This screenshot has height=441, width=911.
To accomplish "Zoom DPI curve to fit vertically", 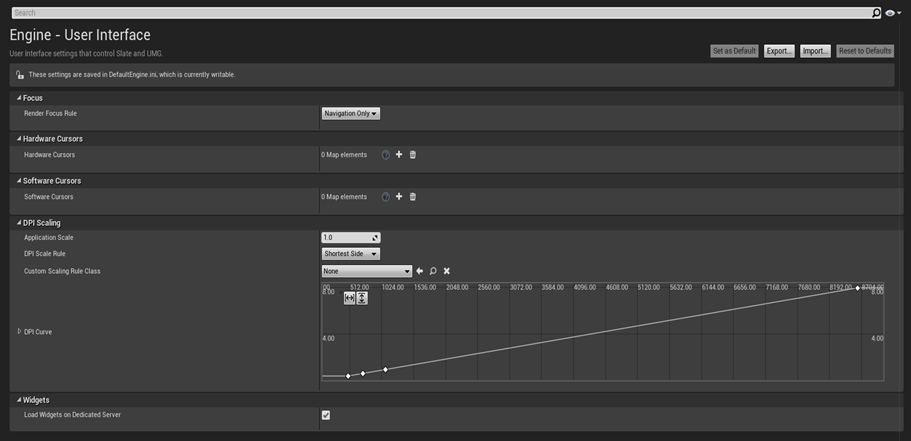I will [x=362, y=298].
